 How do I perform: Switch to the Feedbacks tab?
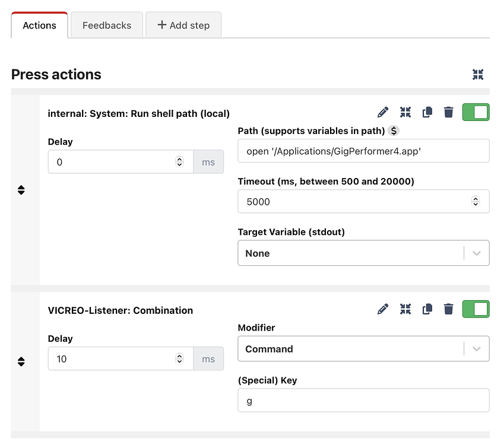click(x=107, y=26)
